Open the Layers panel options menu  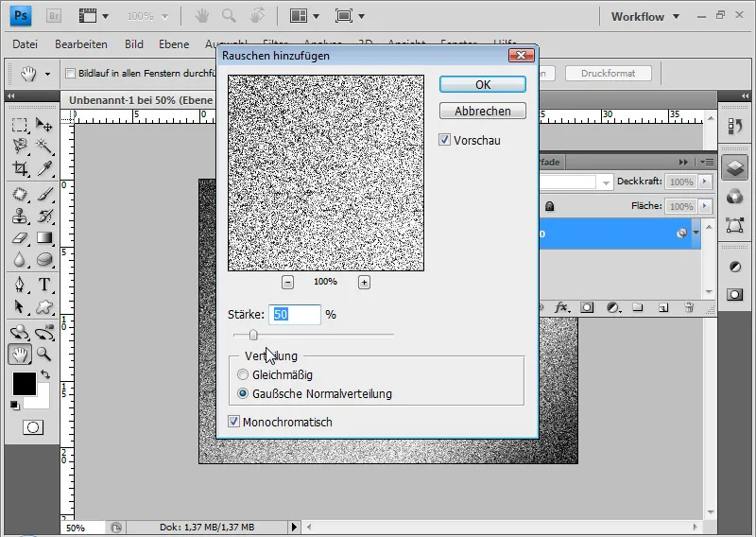[707, 162]
